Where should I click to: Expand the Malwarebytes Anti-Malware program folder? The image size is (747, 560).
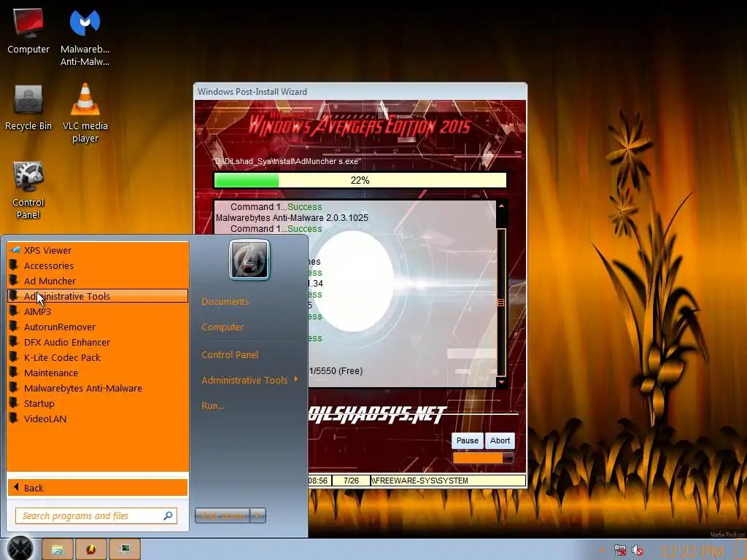[x=98, y=388]
